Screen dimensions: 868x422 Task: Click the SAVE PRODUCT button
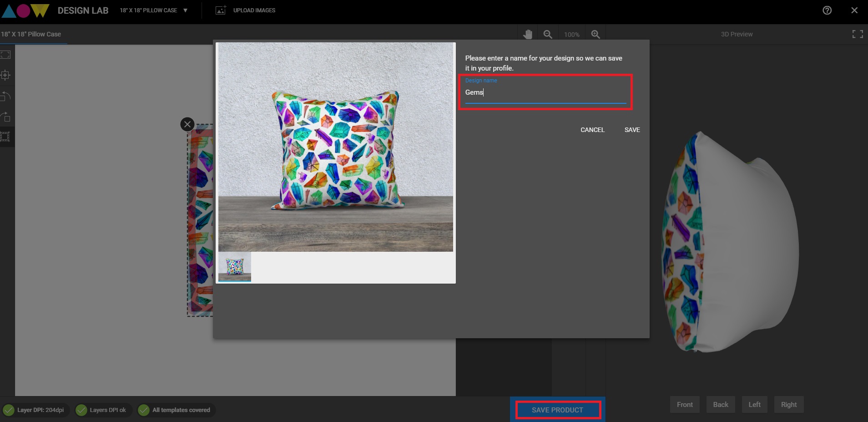tap(558, 410)
